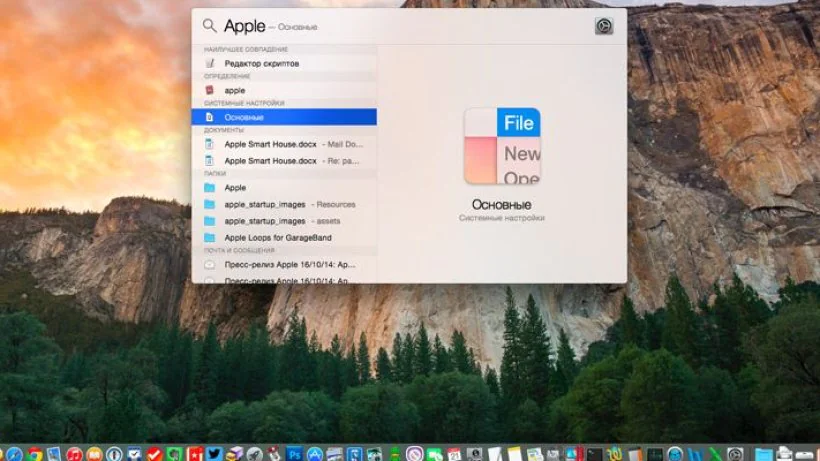Open Apple Smart House.docx marked Re: pa...

(x=284, y=161)
